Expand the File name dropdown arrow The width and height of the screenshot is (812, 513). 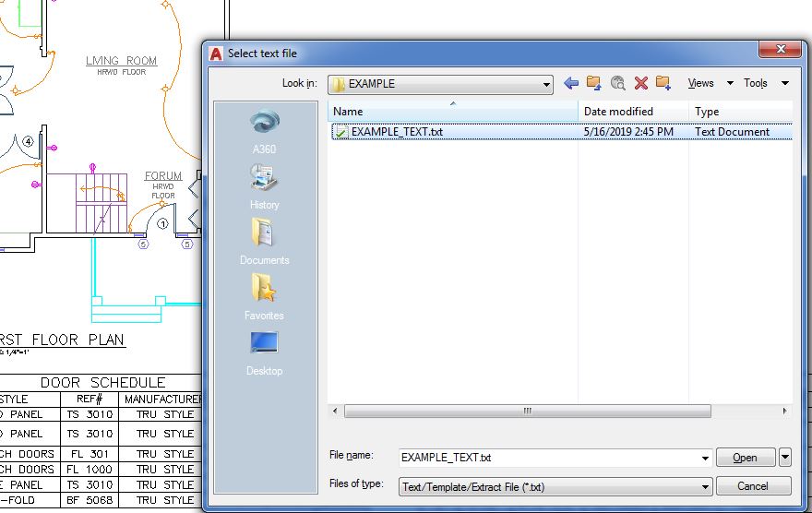pyautogui.click(x=705, y=459)
